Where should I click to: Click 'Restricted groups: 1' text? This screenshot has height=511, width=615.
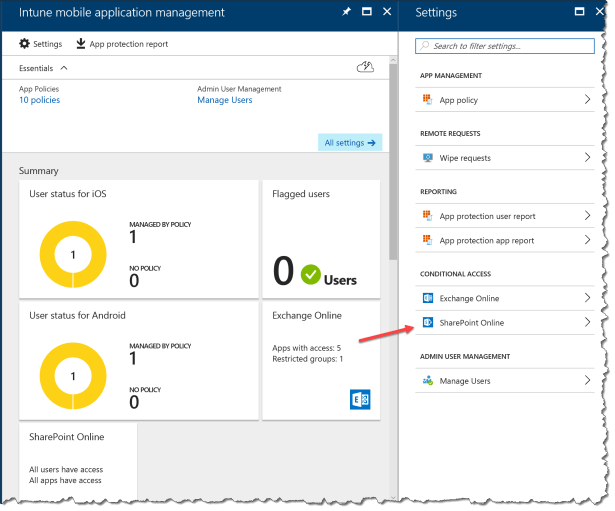click(308, 359)
